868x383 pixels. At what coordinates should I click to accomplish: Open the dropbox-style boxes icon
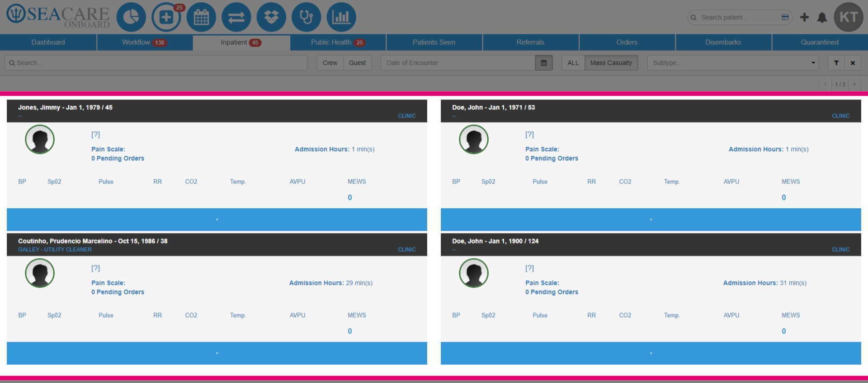click(x=271, y=17)
